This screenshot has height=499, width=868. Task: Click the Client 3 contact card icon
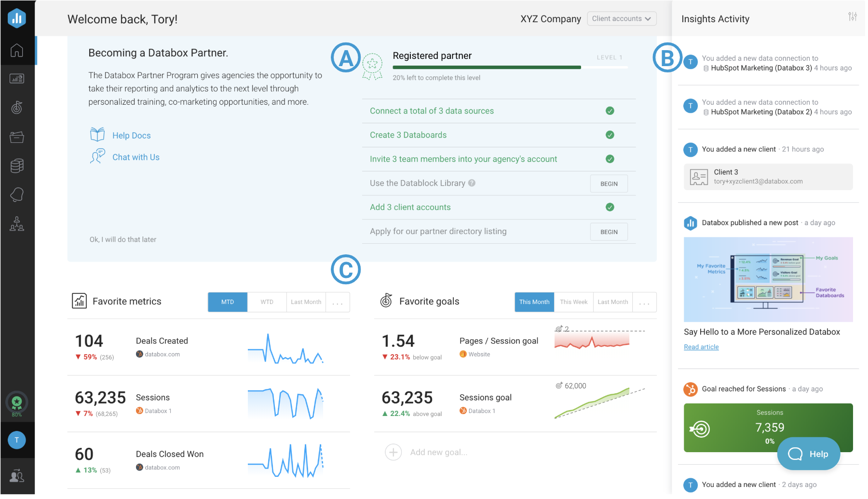699,177
